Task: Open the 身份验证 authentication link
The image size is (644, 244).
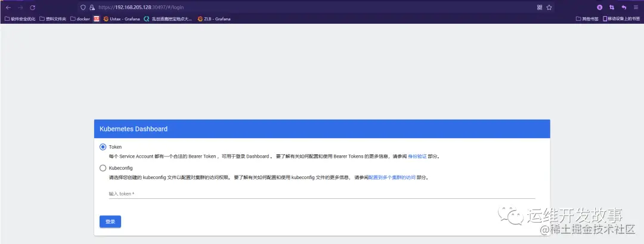Action: [417, 157]
